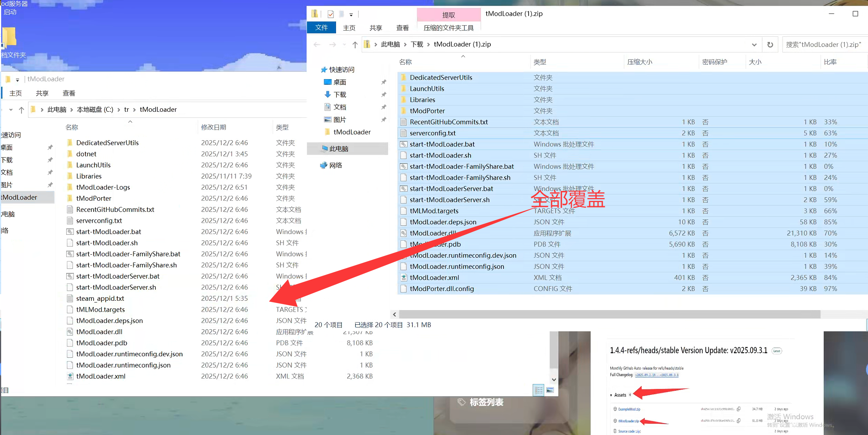
Task: Open the quick access toolbar customize dropdown
Action: coord(351,15)
